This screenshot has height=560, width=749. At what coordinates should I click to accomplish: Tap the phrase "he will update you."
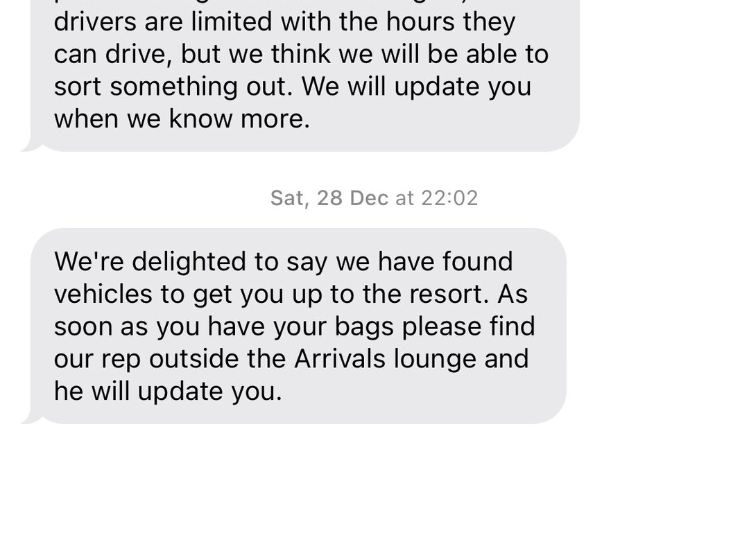click(x=168, y=391)
